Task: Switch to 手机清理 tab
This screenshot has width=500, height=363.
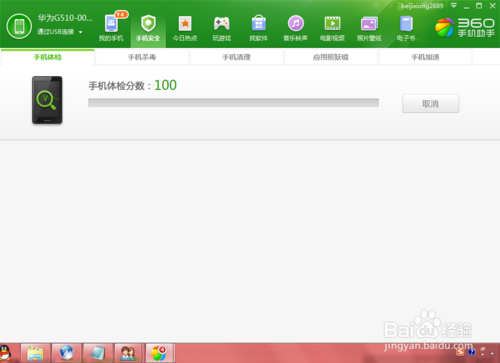Action: pos(236,57)
